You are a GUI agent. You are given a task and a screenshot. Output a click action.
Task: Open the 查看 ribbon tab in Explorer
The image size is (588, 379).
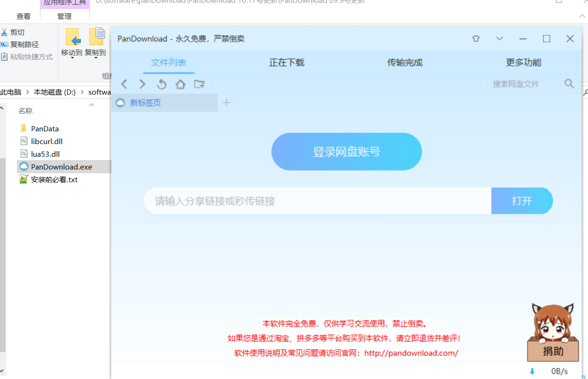[x=24, y=16]
